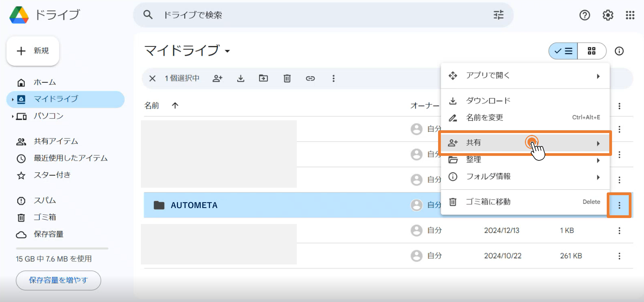This screenshot has width=644, height=302.
Task: Open マイドライブ title dropdown
Action: pos(227,51)
